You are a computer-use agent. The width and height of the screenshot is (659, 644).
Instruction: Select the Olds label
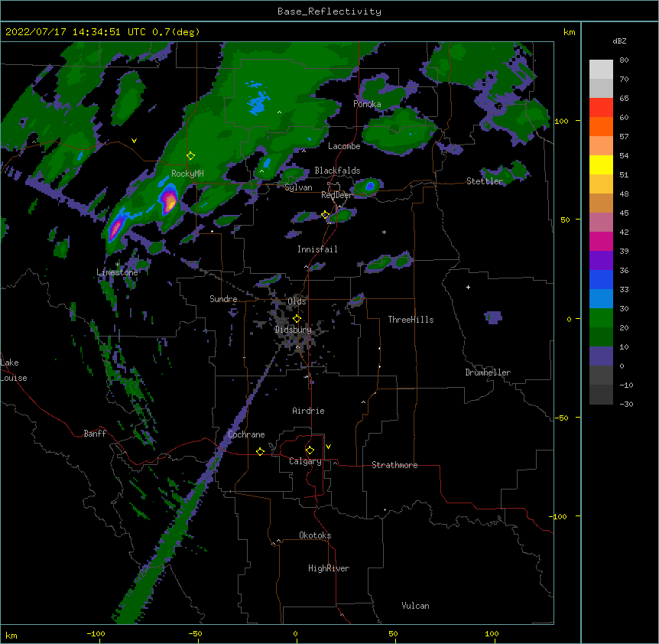tap(297, 301)
